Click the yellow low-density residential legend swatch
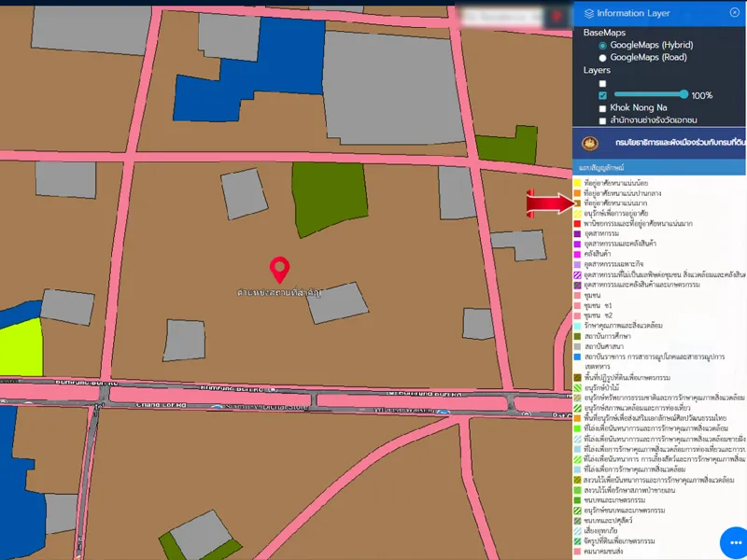Image resolution: width=747 pixels, height=560 pixels. [x=578, y=183]
